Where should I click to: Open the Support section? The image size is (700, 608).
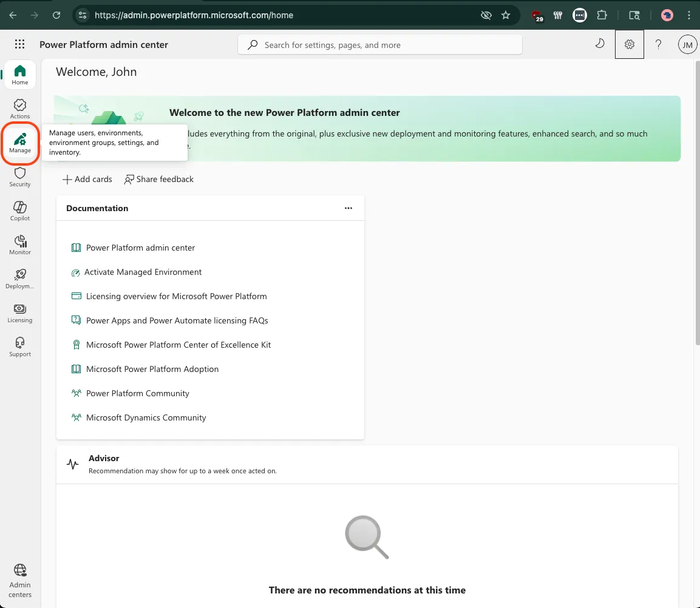coord(19,346)
